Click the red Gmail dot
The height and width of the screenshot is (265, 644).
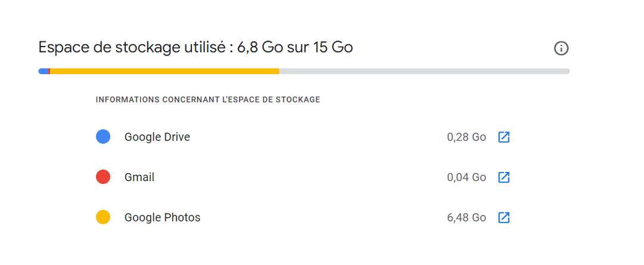click(103, 177)
